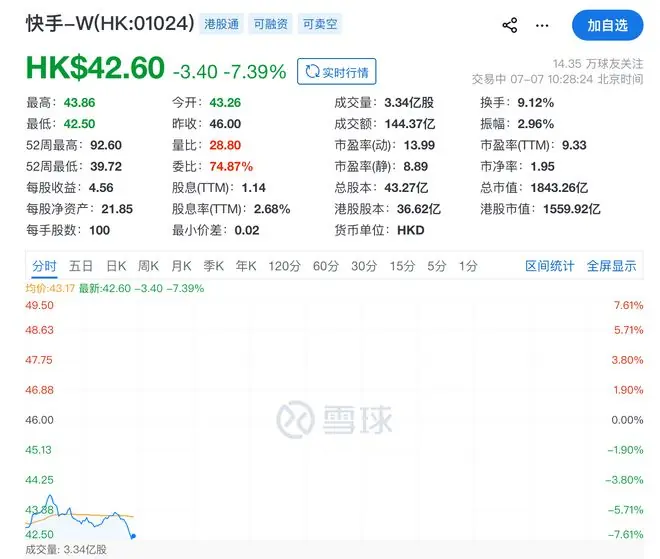
Task: Switch to the 60分 chart tab
Action: coord(326,266)
